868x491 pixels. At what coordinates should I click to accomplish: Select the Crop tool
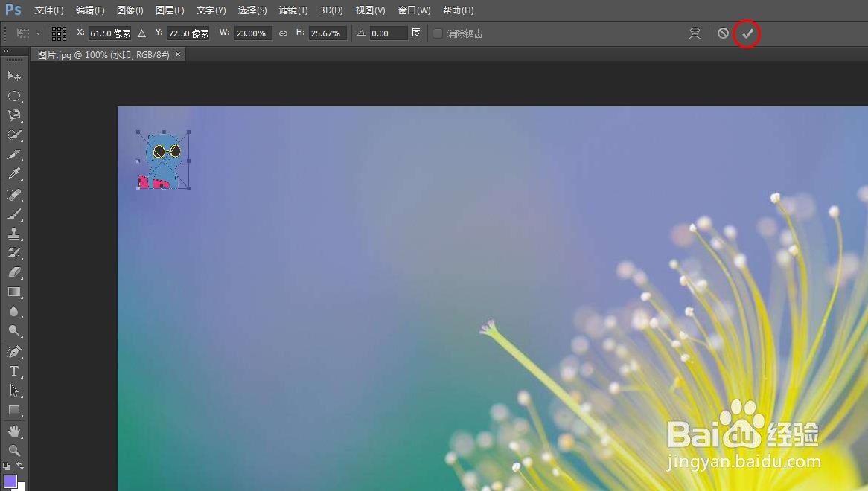[14, 154]
